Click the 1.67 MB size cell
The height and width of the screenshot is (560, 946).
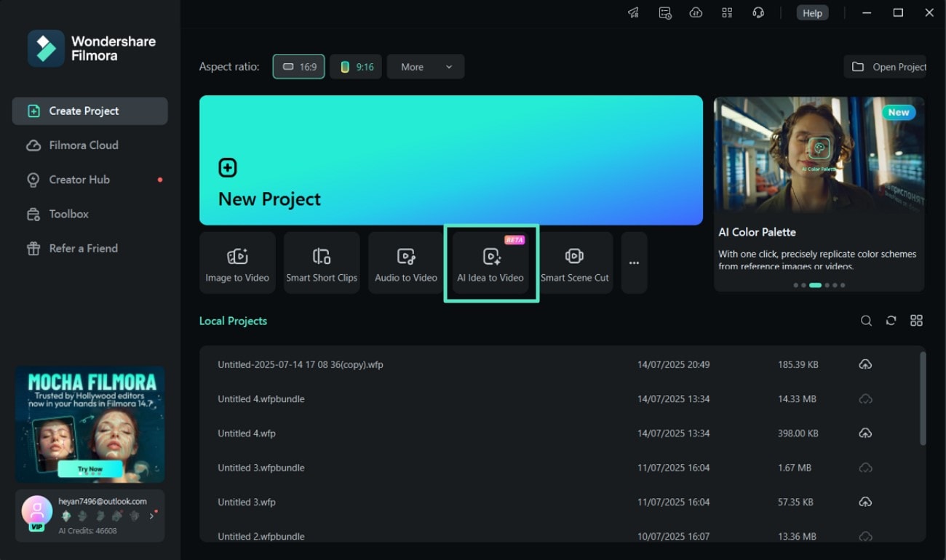[x=795, y=468]
